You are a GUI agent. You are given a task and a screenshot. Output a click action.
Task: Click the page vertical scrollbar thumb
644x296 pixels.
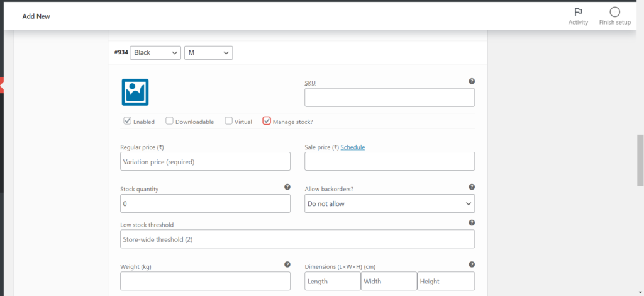pos(640,151)
